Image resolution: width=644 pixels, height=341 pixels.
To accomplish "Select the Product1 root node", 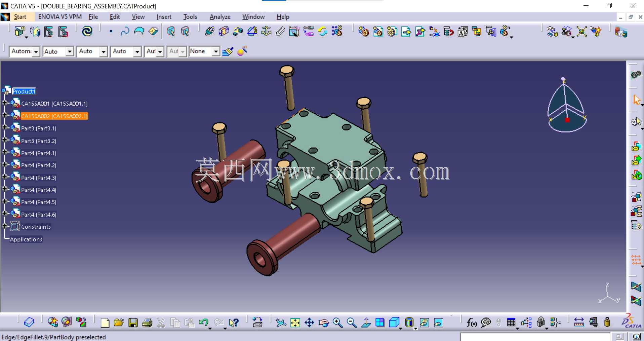I will (24, 91).
